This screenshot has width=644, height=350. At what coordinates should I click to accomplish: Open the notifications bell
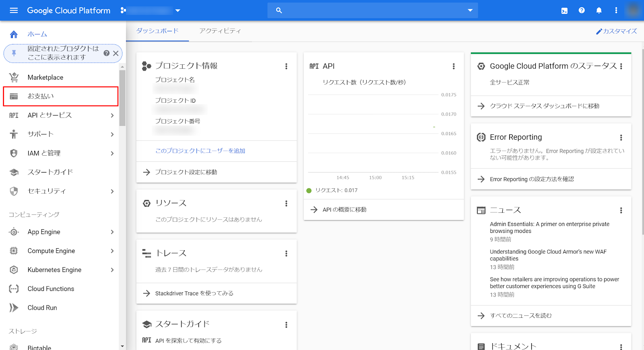tap(599, 10)
